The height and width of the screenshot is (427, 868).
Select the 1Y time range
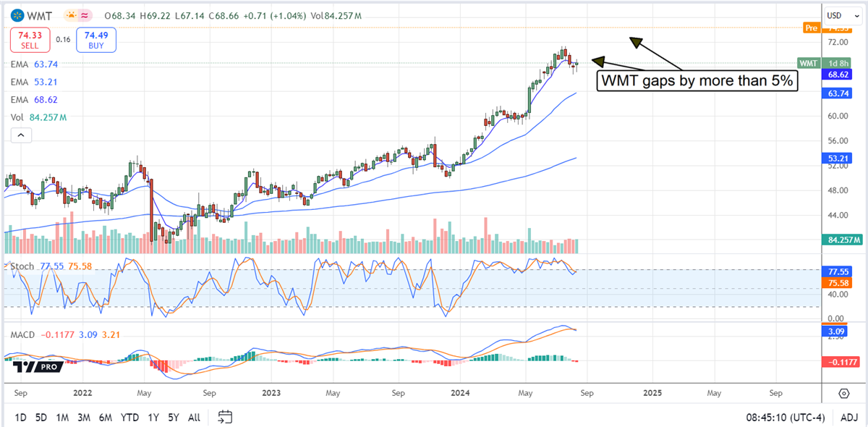coord(153,418)
